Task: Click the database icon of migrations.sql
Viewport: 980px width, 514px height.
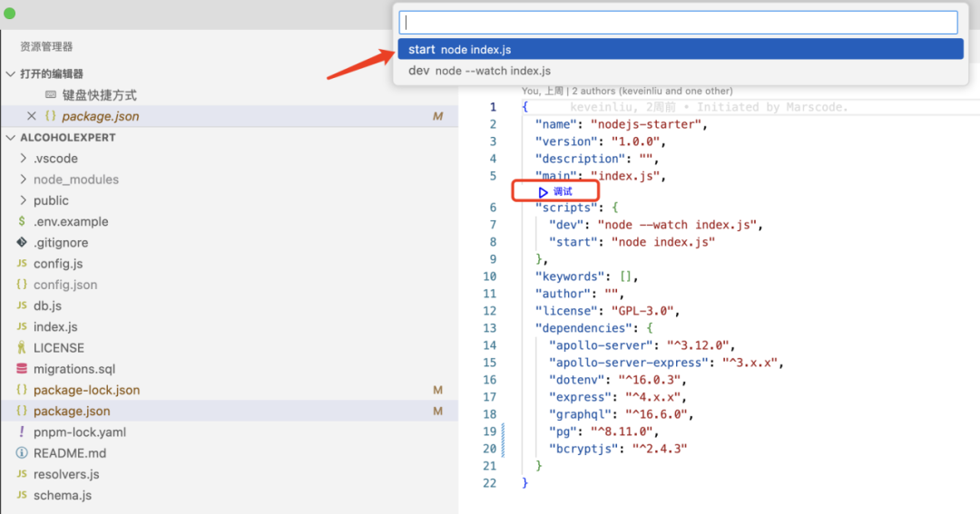Action: [22, 369]
